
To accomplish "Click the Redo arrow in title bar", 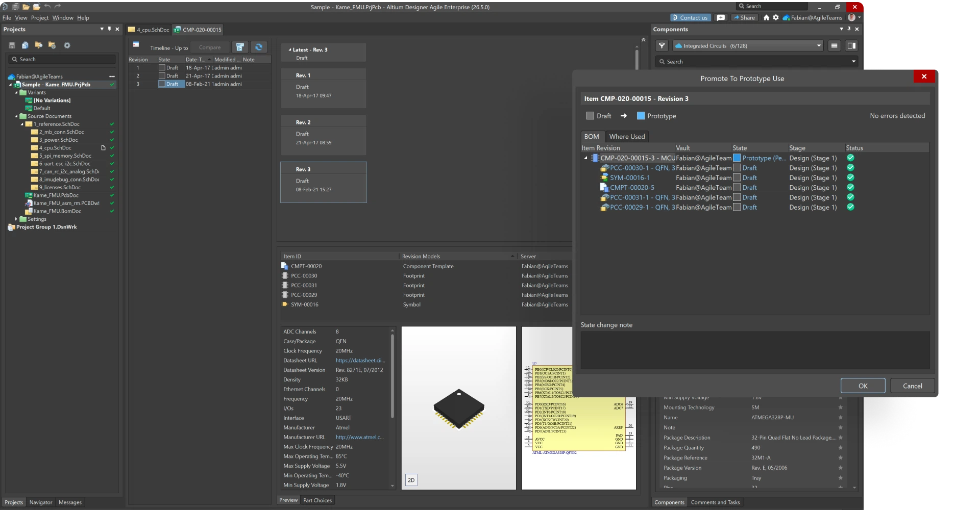I will (57, 6).
